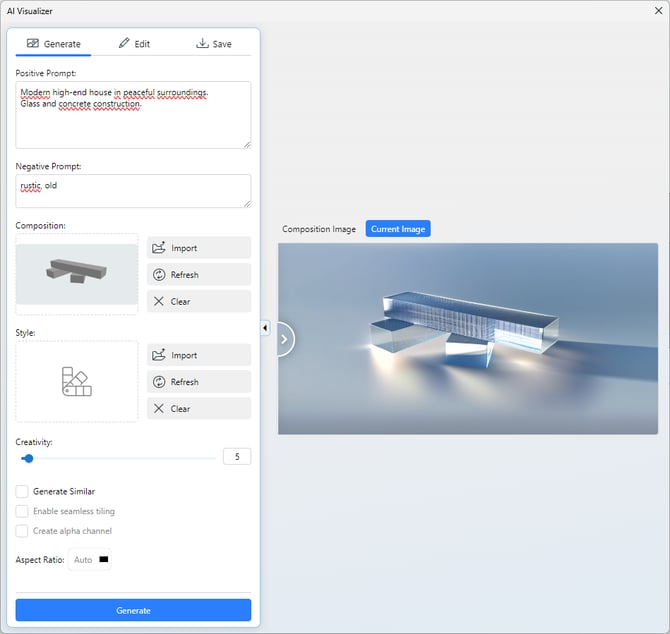The height and width of the screenshot is (634, 670).
Task: Adjust the Creativity slider handle
Action: point(28,458)
